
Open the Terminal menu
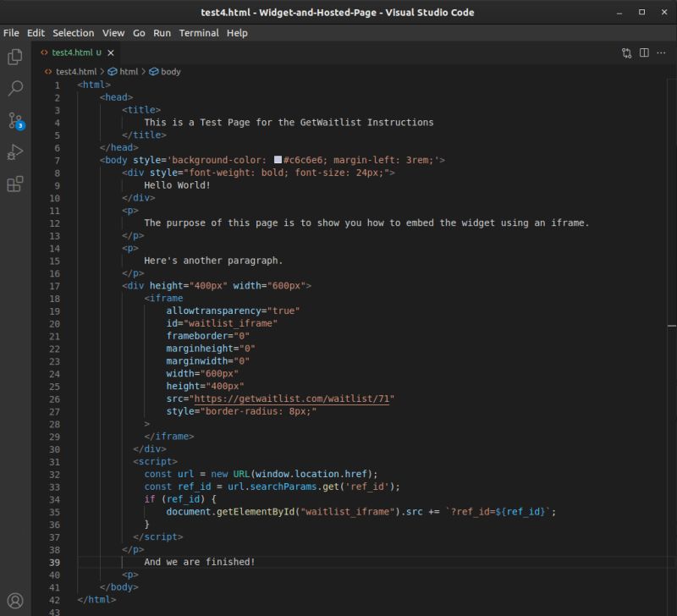point(199,33)
